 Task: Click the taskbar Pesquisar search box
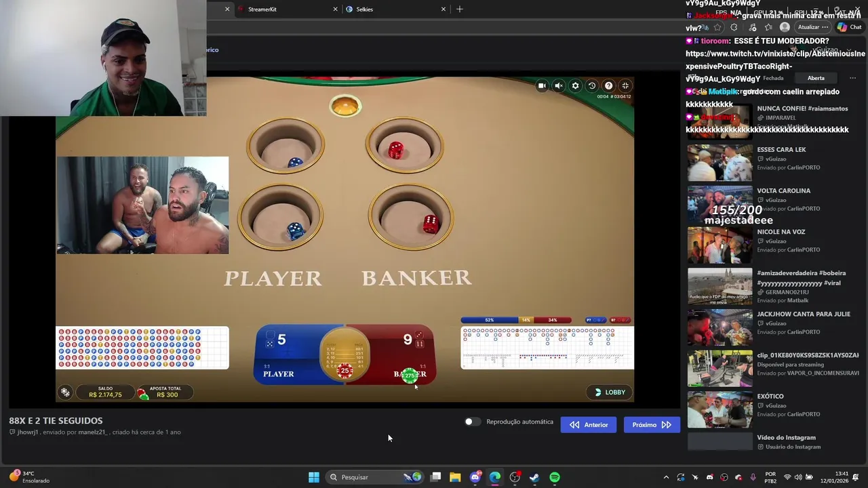point(375,477)
